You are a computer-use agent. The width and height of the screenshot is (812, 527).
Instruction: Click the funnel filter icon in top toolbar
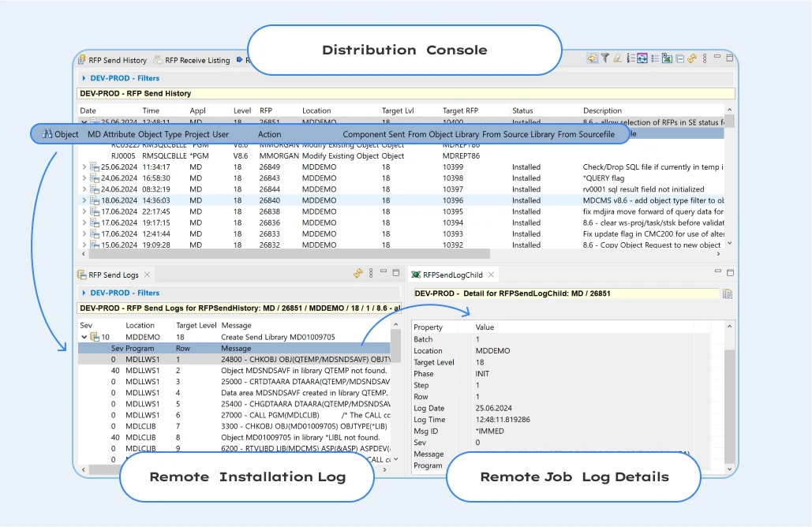click(x=604, y=58)
